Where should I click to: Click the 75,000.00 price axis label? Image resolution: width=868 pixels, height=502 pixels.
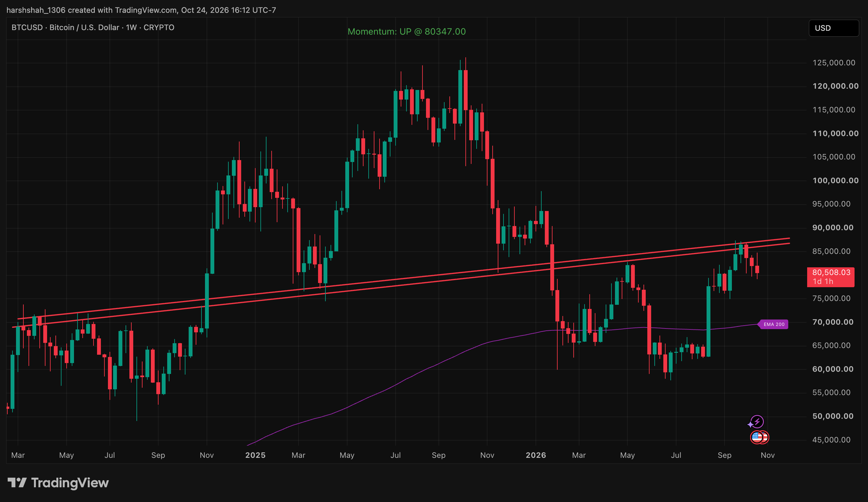tap(831, 298)
